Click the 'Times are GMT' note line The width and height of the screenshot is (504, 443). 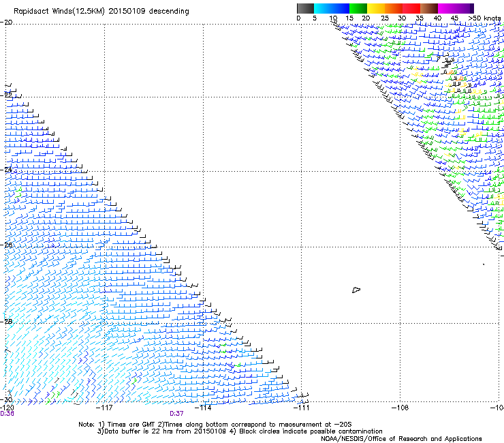pos(215,425)
